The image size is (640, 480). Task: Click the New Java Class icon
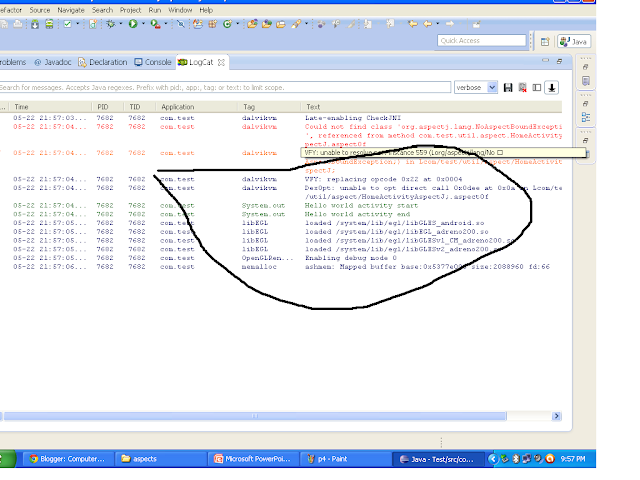227,24
